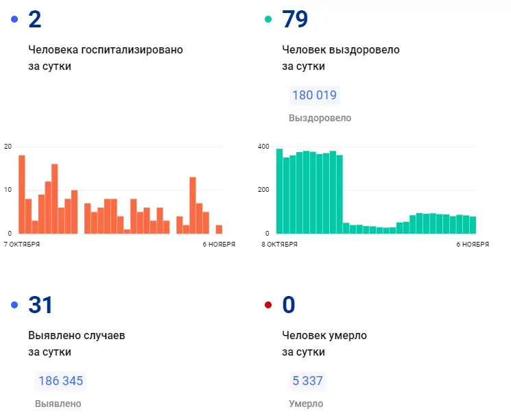
Task: Click the green dot beside recovered count
Action: click(268, 19)
